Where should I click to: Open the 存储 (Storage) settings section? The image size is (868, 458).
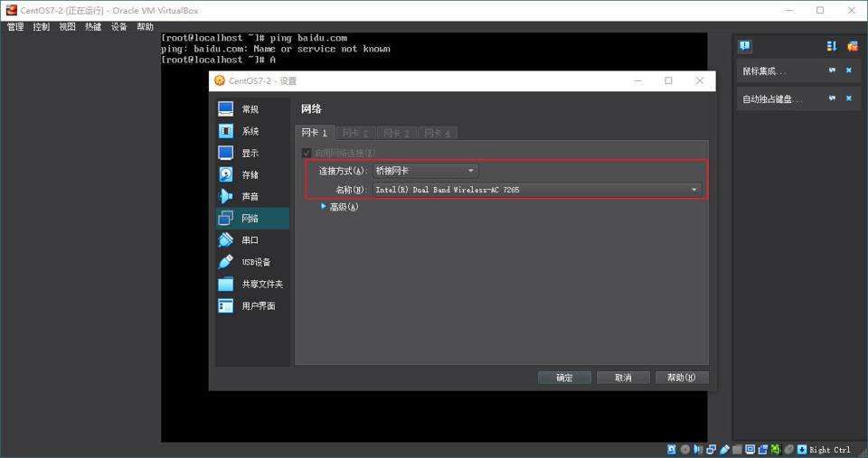pos(250,174)
